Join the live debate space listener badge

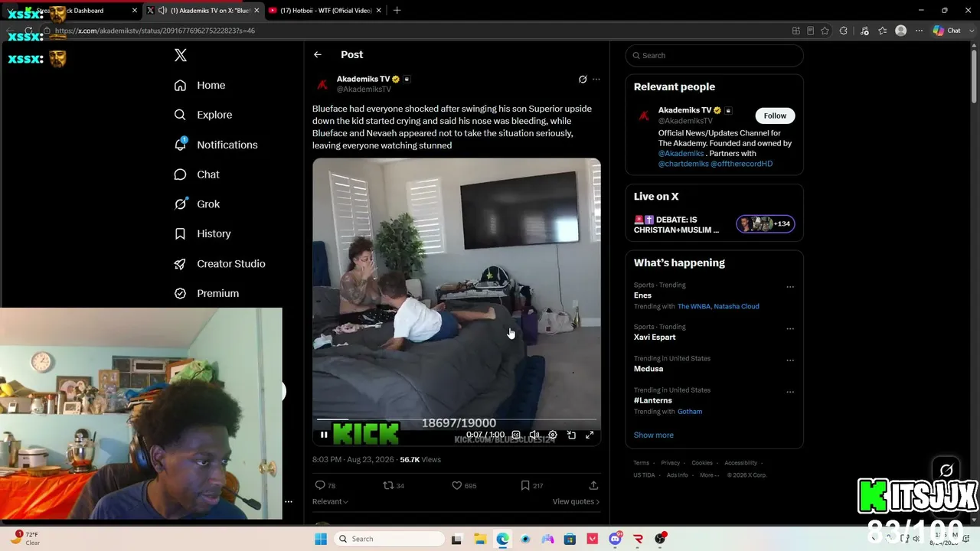coord(766,223)
